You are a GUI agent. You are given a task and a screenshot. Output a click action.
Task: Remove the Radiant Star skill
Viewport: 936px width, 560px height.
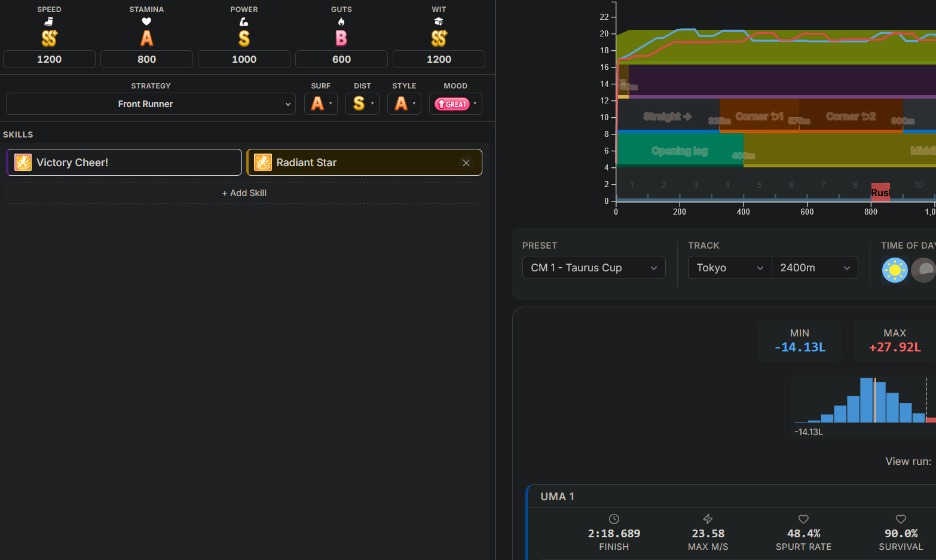(466, 163)
